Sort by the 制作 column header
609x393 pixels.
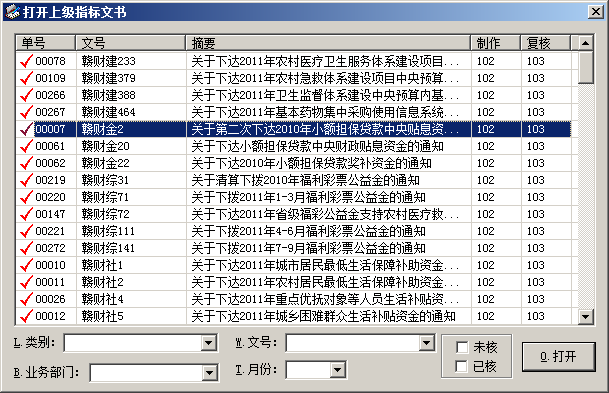pos(496,43)
